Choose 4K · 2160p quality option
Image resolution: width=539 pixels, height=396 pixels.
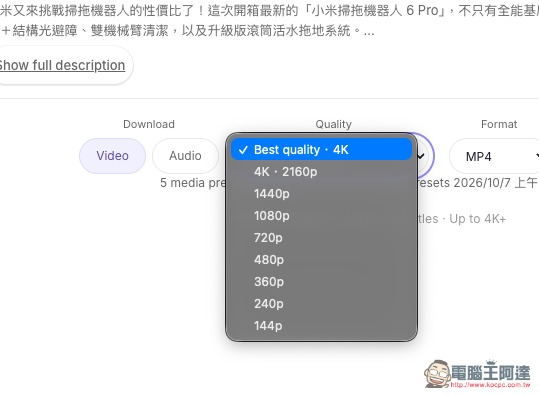(321, 172)
